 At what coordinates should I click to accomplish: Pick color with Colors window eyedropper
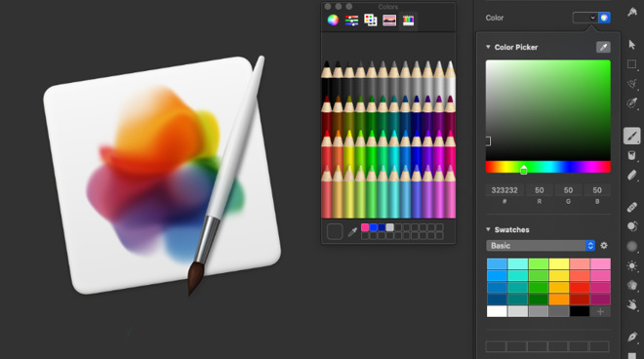click(352, 232)
